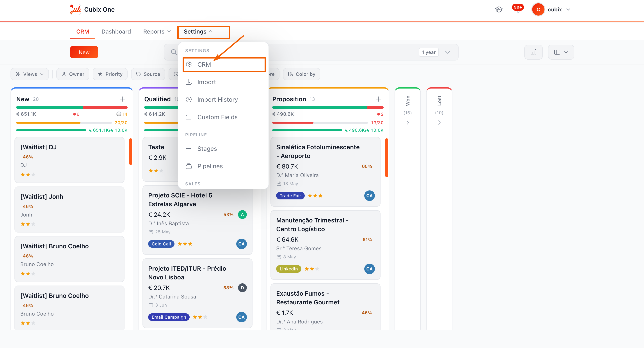Open Stages under Pipeline section
This screenshot has height=348, width=644.
(224, 149)
